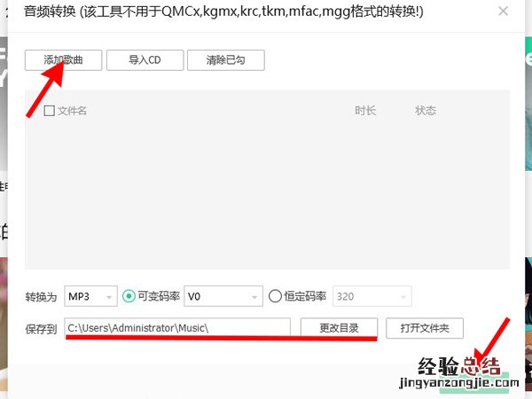Click 打开文件夹 to open output folder

(x=425, y=328)
